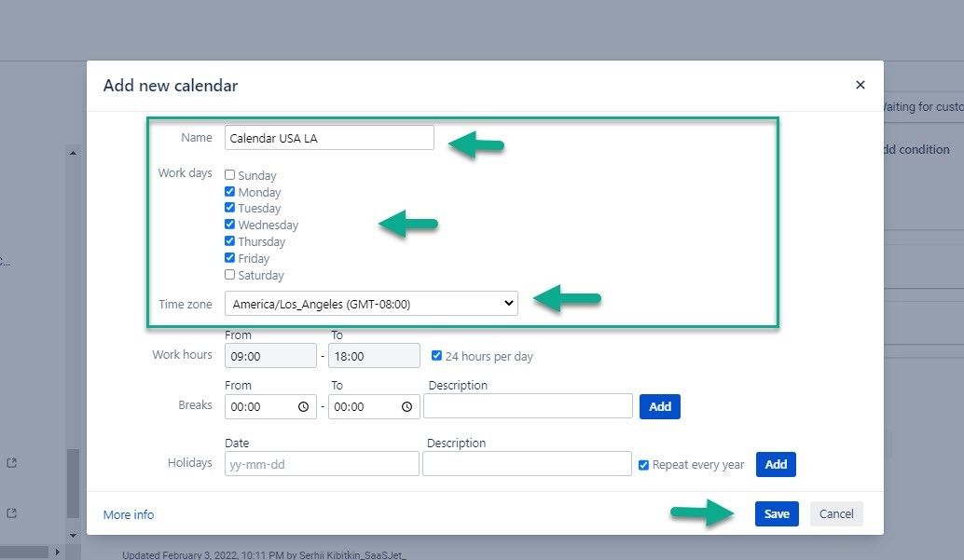This screenshot has height=560, width=964.
Task: Cancel creating the calendar
Action: pos(835,512)
